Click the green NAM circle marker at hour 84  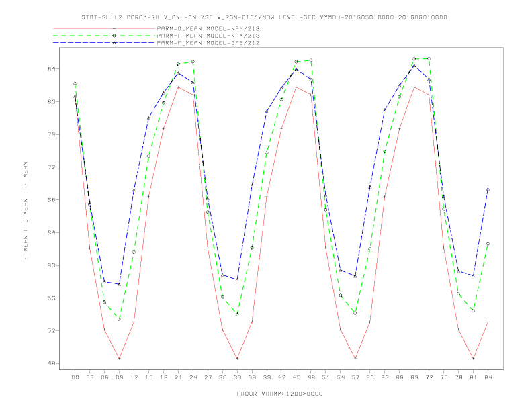[x=488, y=244]
